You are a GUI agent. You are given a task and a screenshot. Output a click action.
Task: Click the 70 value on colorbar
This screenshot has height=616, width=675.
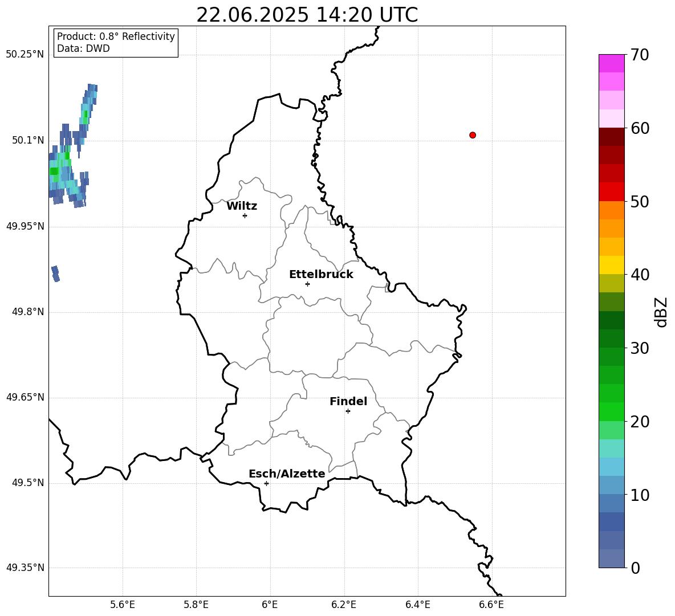640,55
